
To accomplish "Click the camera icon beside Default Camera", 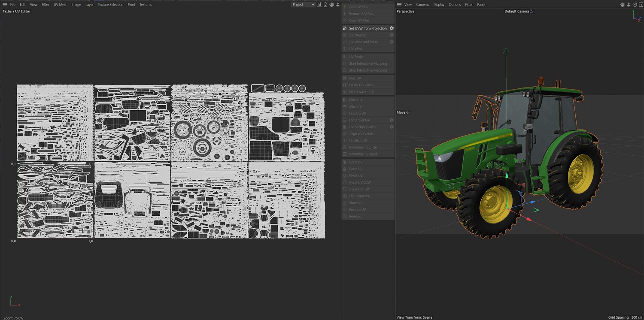I will (532, 11).
